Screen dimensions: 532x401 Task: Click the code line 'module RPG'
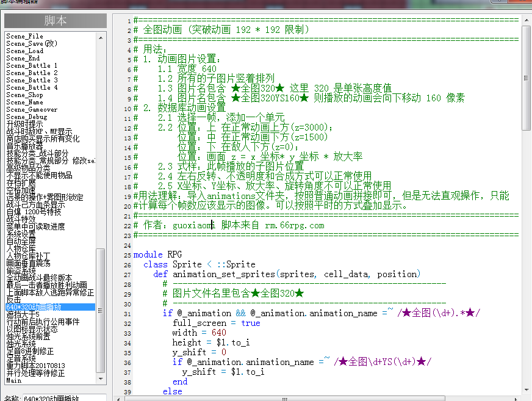[x=158, y=255]
